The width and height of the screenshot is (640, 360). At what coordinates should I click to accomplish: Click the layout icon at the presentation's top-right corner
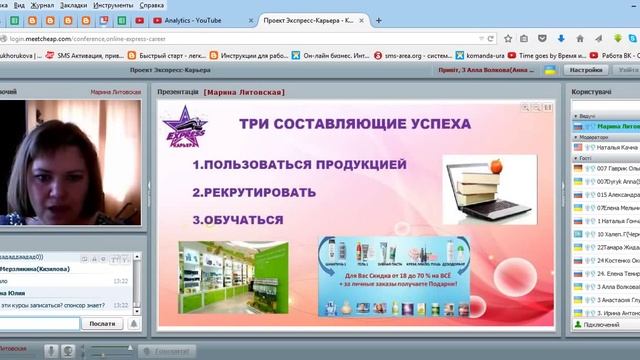548,107
